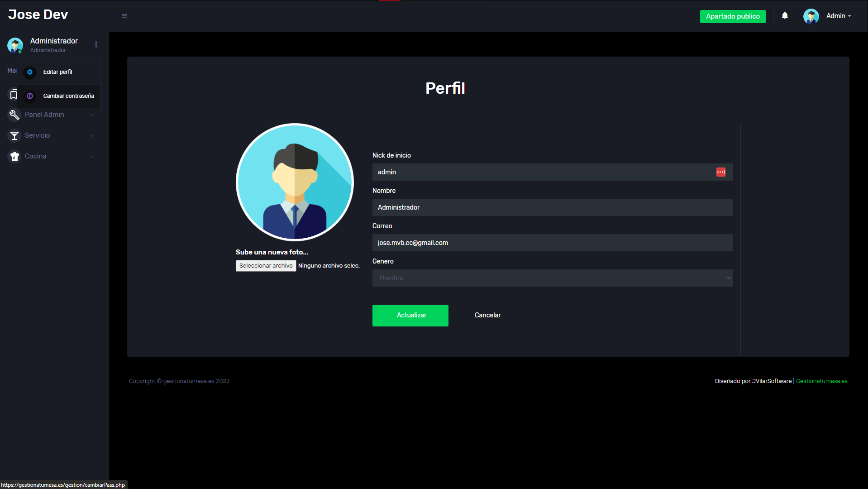Click the cocktail glass Servicio icon
Image resolution: width=868 pixels, height=489 pixels.
(x=14, y=135)
